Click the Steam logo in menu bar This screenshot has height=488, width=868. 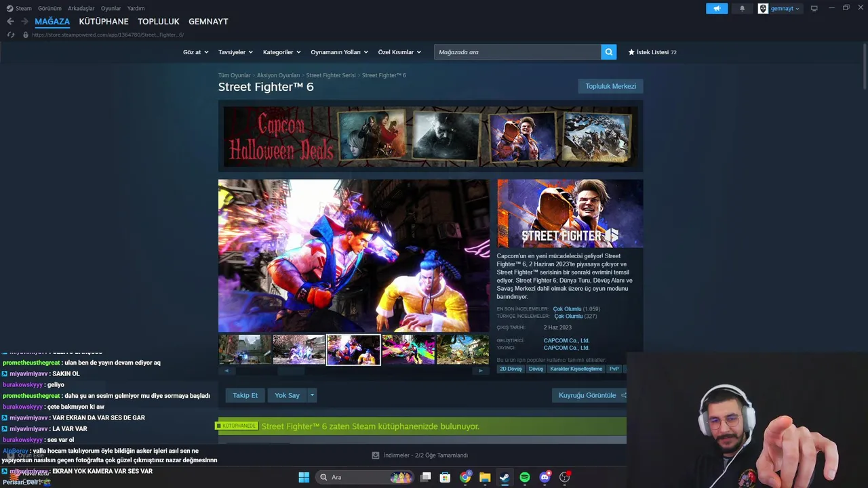pyautogui.click(x=9, y=9)
